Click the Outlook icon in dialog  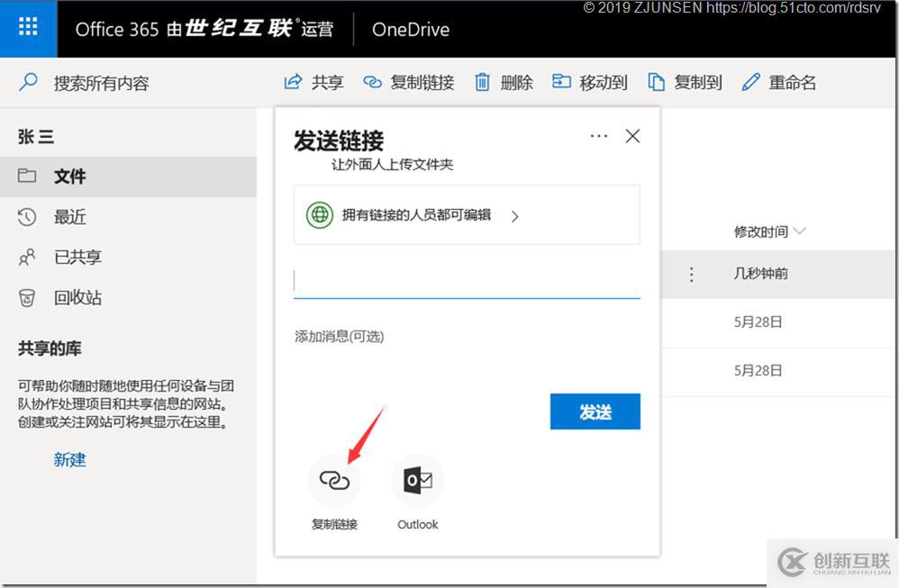click(x=418, y=481)
